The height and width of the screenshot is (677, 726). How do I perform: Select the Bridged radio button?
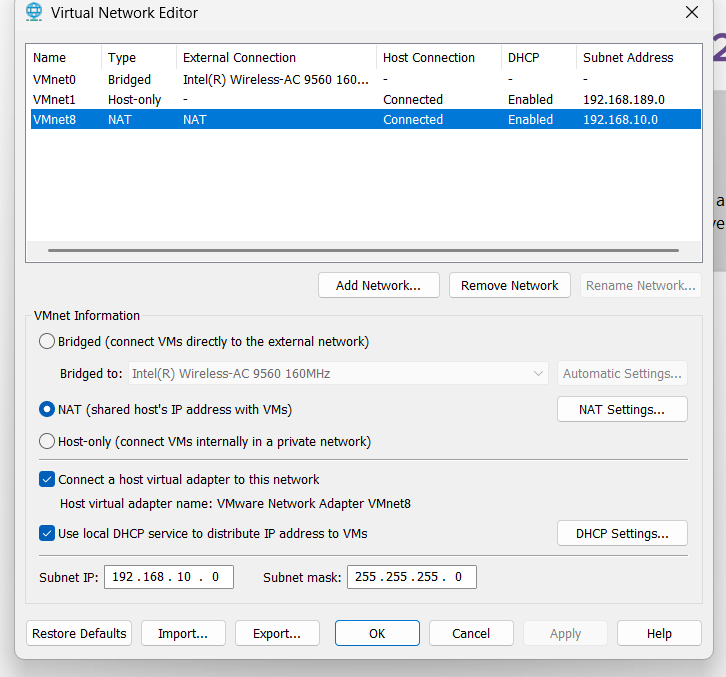47,342
